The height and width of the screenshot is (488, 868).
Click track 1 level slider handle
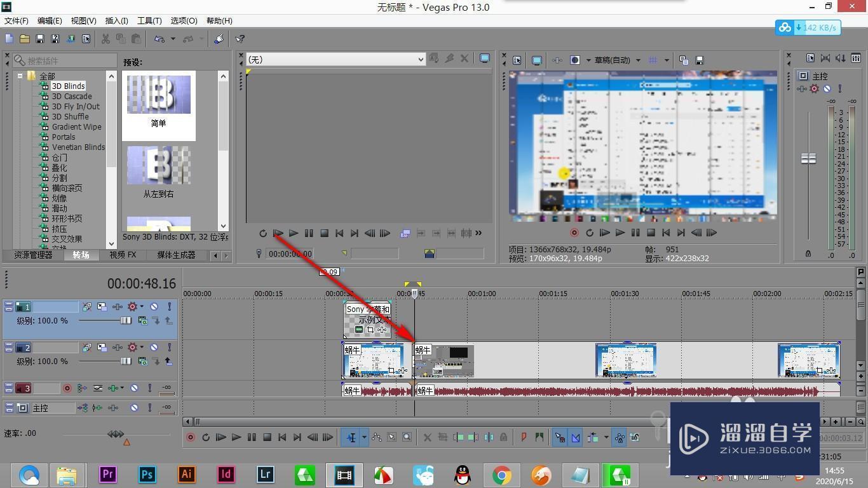click(126, 321)
